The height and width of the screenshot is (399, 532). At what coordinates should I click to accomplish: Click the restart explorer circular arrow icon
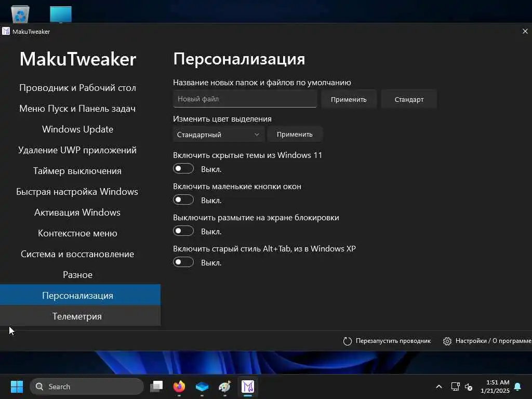click(348, 341)
